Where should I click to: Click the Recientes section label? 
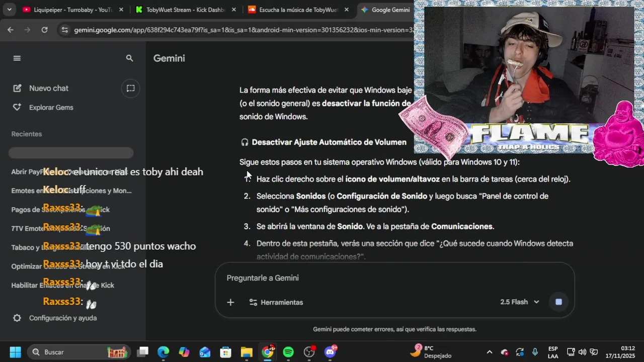point(27,134)
